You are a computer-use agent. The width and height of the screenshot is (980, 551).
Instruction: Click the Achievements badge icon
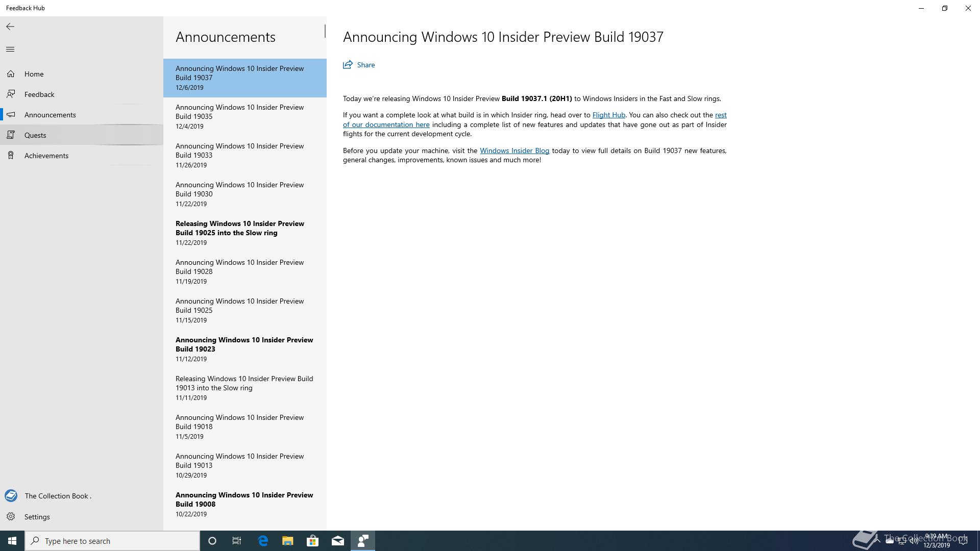point(11,156)
